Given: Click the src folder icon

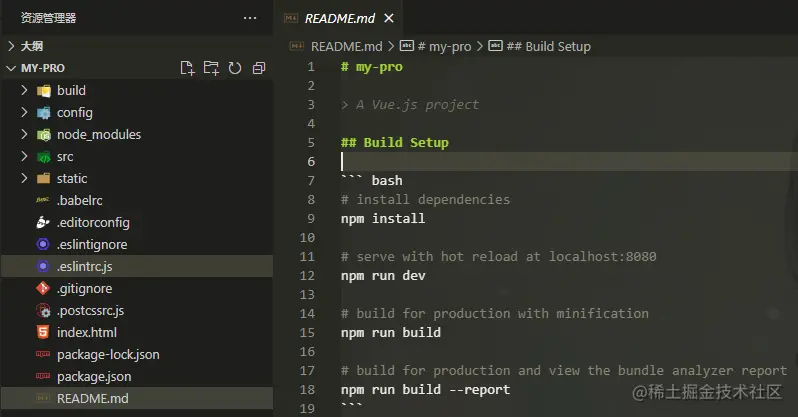Looking at the screenshot, I should point(44,157).
